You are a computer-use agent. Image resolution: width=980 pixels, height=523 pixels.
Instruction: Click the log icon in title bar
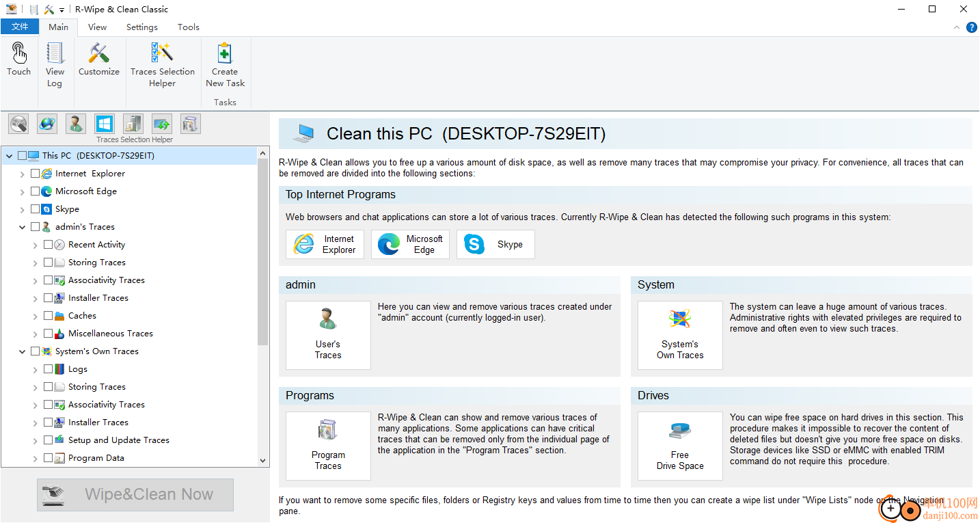click(x=34, y=10)
